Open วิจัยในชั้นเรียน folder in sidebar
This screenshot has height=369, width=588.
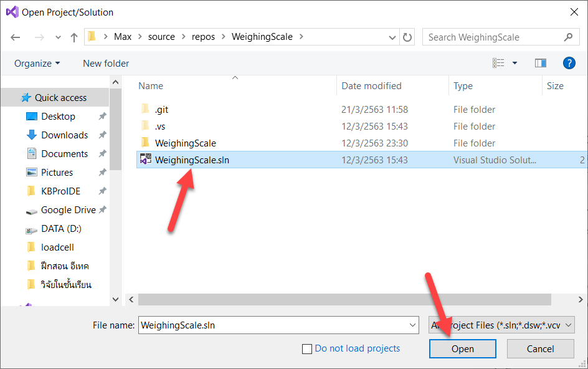(x=66, y=285)
